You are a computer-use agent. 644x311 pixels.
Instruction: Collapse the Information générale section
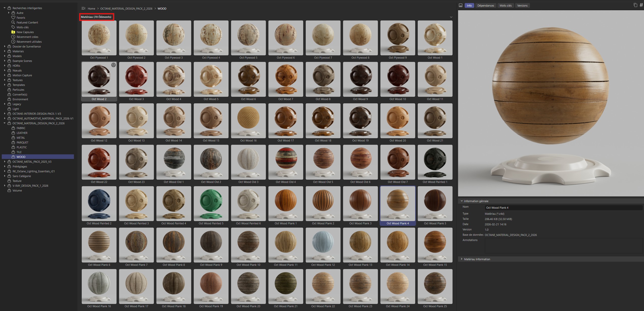[462, 201]
